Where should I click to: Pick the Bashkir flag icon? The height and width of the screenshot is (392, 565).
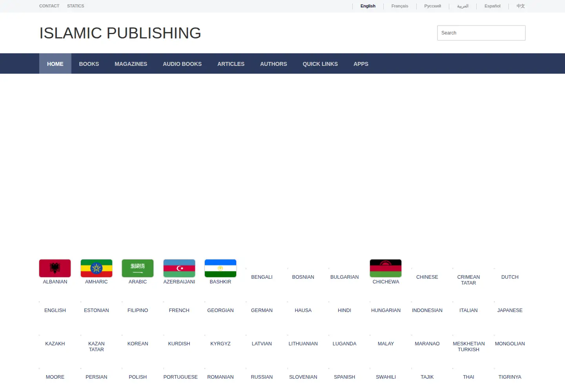pyautogui.click(x=221, y=268)
